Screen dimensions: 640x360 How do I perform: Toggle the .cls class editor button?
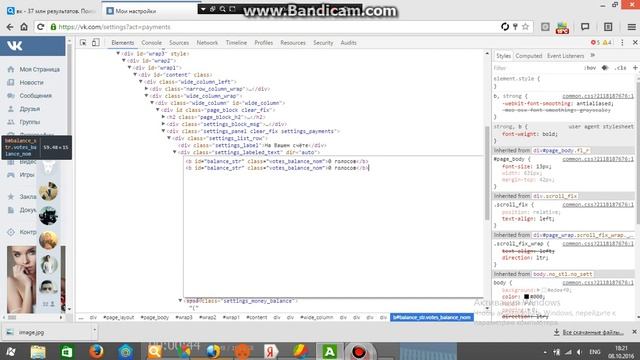(620, 68)
